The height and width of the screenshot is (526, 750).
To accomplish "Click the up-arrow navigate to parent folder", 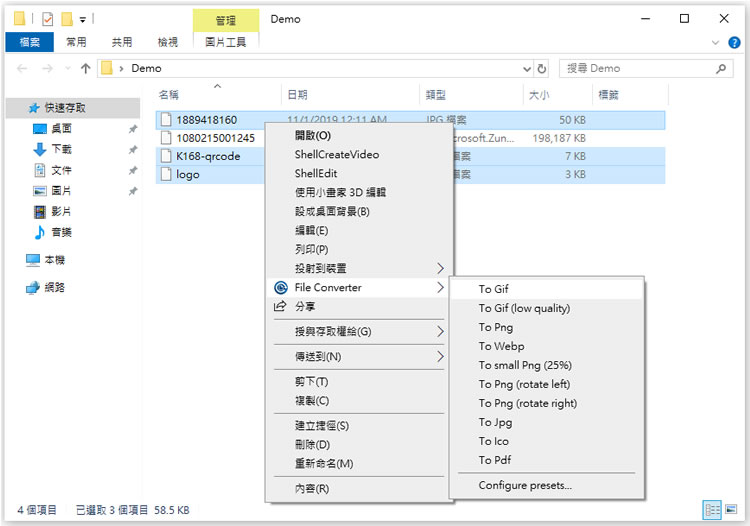I will point(86,69).
